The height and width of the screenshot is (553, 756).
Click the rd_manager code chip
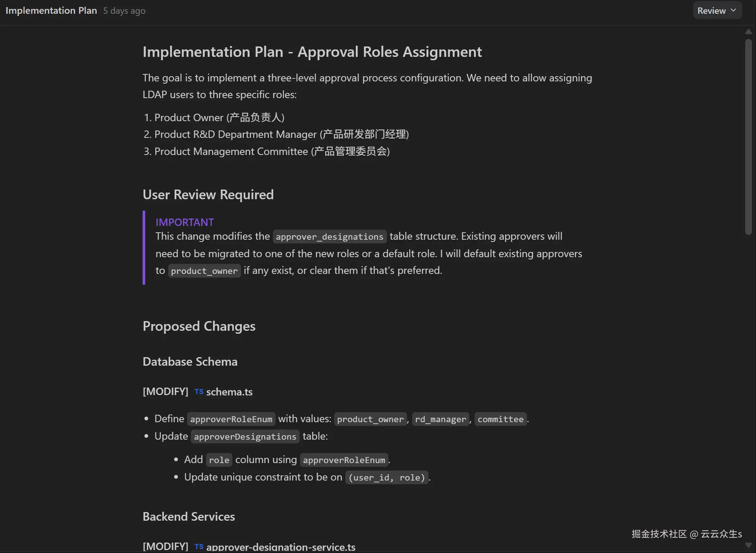pos(440,419)
